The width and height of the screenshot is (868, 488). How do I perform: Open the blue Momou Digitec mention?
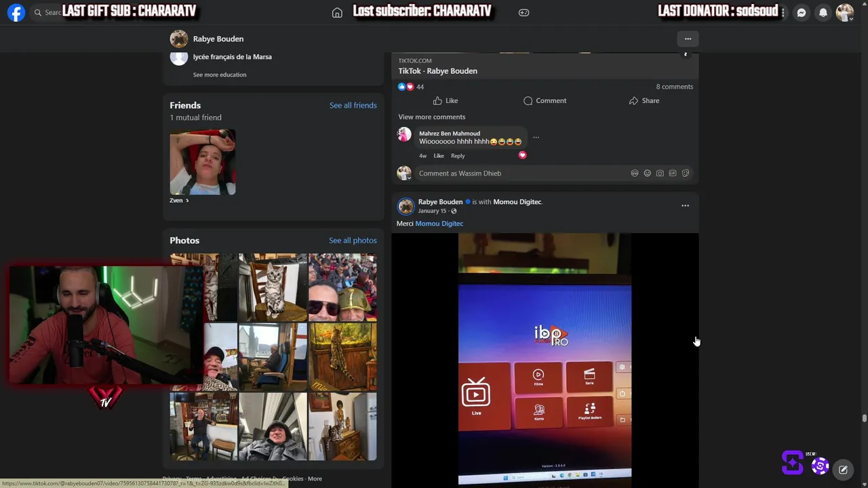(x=439, y=224)
